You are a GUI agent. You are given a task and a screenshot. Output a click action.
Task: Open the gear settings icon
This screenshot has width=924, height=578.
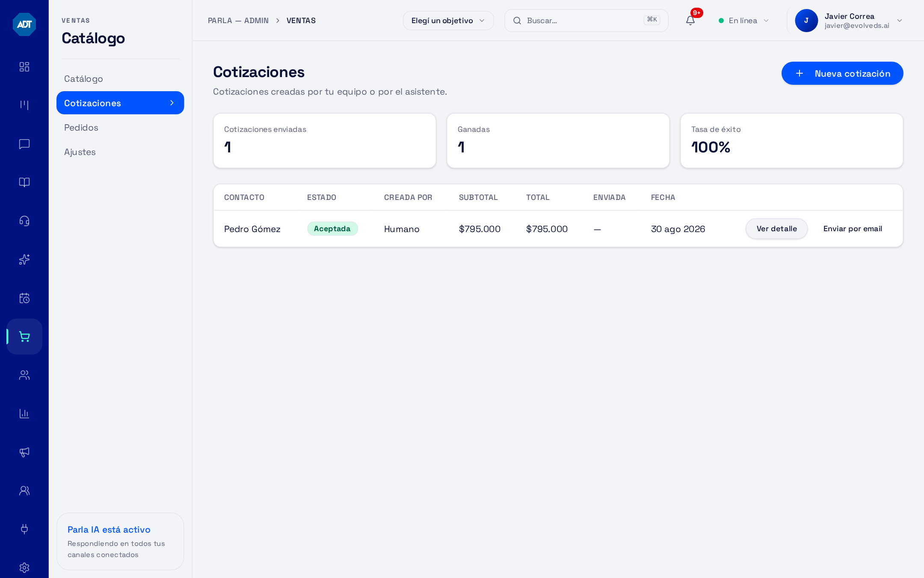[24, 568]
